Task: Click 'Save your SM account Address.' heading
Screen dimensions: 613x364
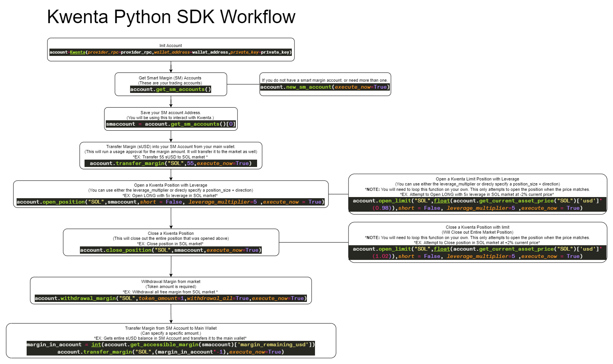Action: pos(171,113)
